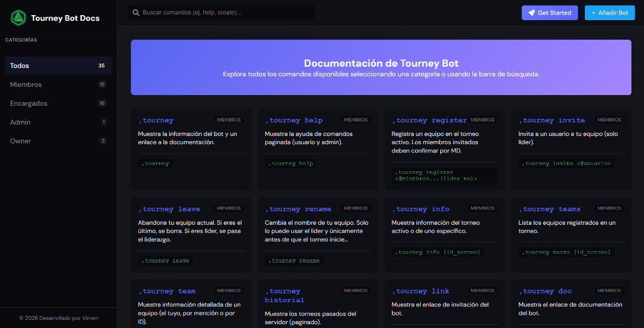Click the MIEMBROS badge on ,tourney invite card

(x=609, y=120)
